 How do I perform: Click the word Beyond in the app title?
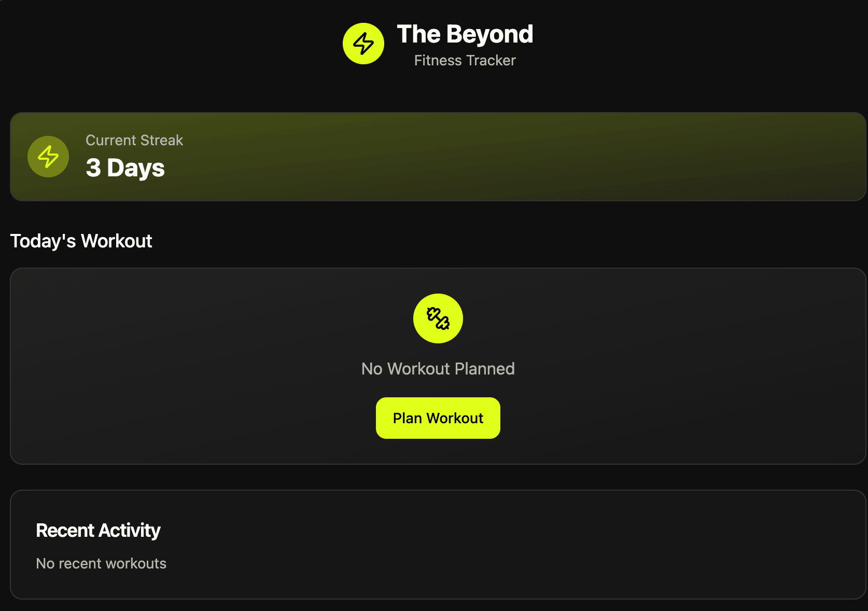[490, 35]
